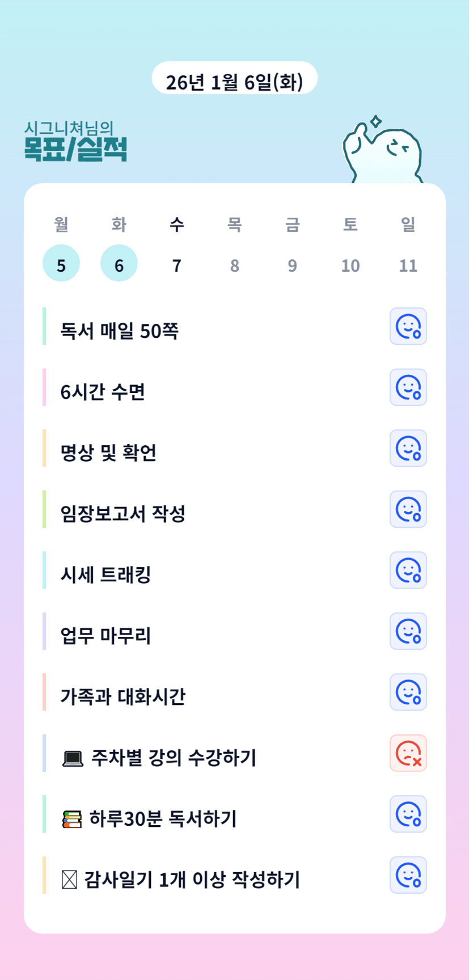
Task: Tap smiley icon for 가족과 대화시간
Action: [x=408, y=692]
